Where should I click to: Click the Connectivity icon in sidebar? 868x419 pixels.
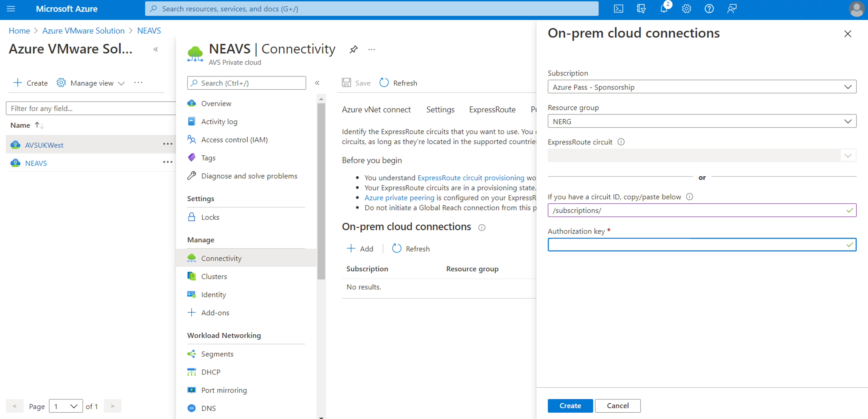pyautogui.click(x=192, y=258)
